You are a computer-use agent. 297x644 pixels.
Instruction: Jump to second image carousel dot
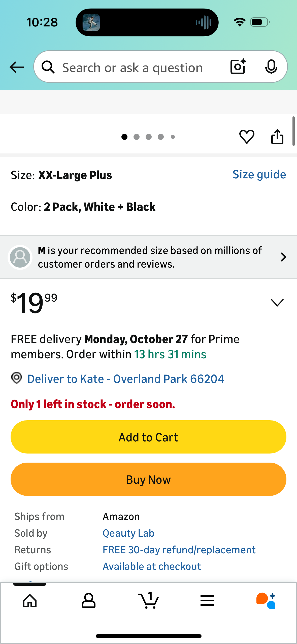tap(137, 137)
